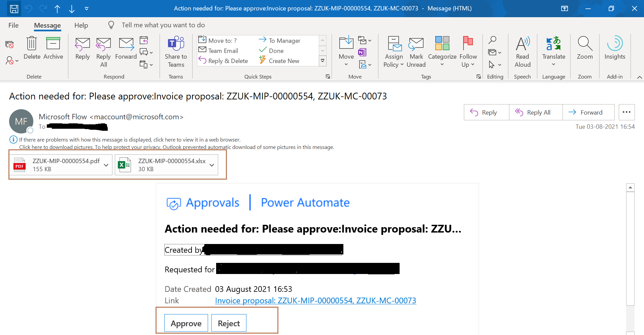This screenshot has height=335, width=644.
Task: Expand the Quick Steps gallery
Action: (323, 61)
